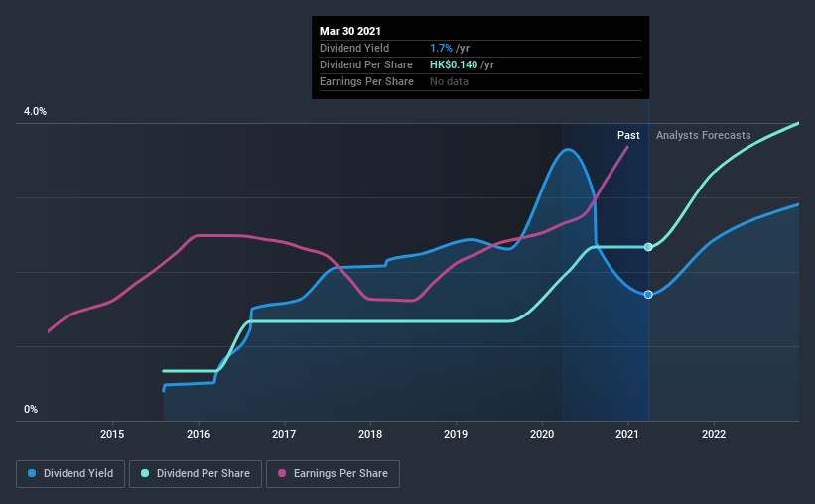Click the 'Mar 30 2021' tooltip date
815x504 pixels.
pyautogui.click(x=349, y=31)
